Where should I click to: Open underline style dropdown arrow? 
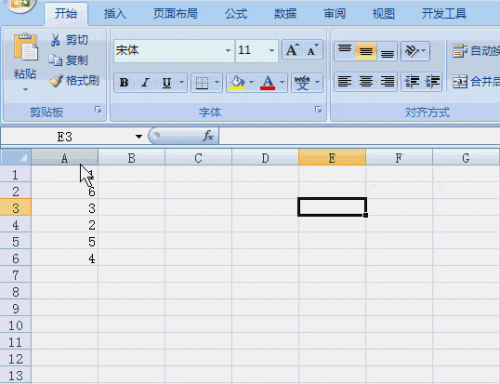pyautogui.click(x=182, y=82)
